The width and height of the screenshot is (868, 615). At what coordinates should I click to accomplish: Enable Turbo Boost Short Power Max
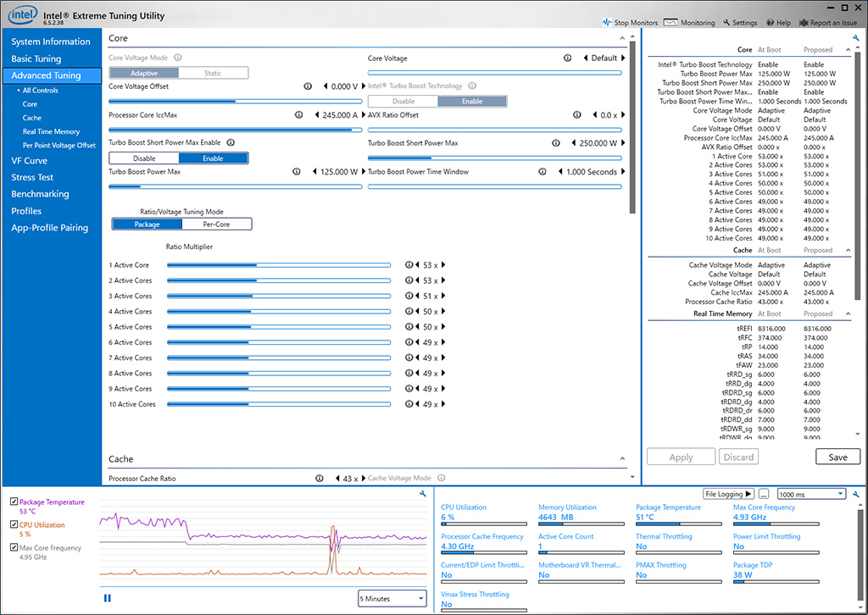[213, 158]
